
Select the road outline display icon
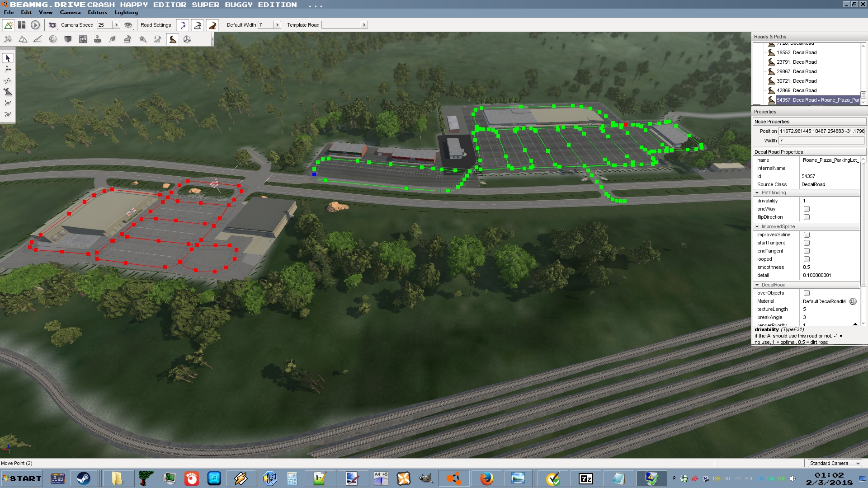(x=198, y=25)
